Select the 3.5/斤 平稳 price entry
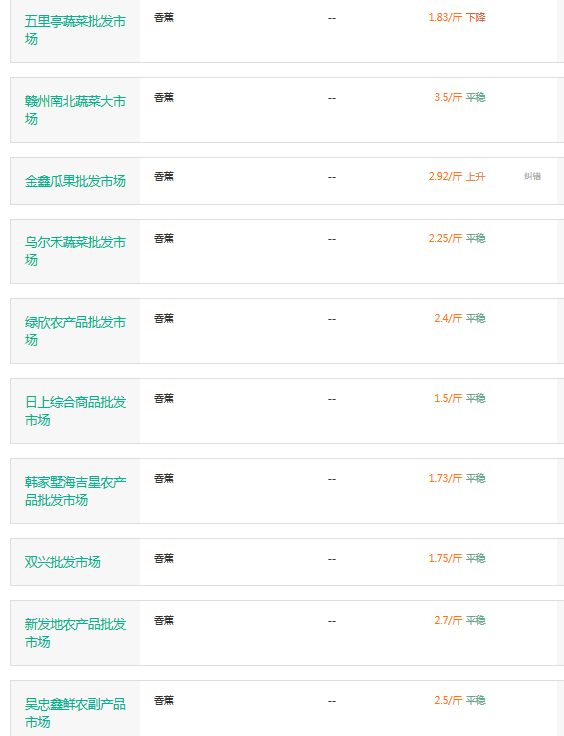The height and width of the screenshot is (736, 564). tap(460, 98)
